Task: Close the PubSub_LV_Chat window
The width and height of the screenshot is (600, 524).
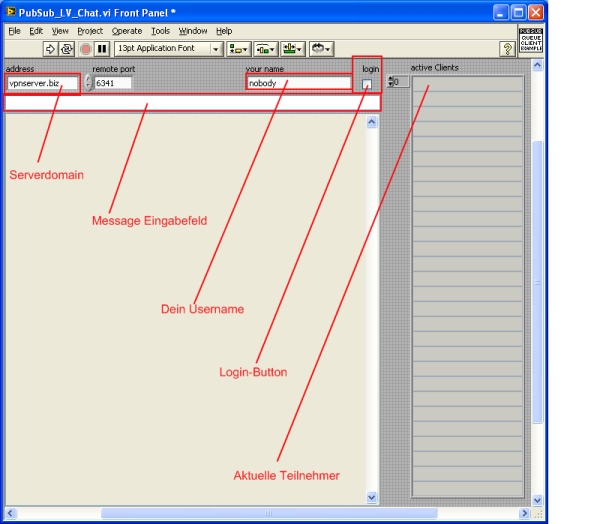Action: click(x=536, y=12)
